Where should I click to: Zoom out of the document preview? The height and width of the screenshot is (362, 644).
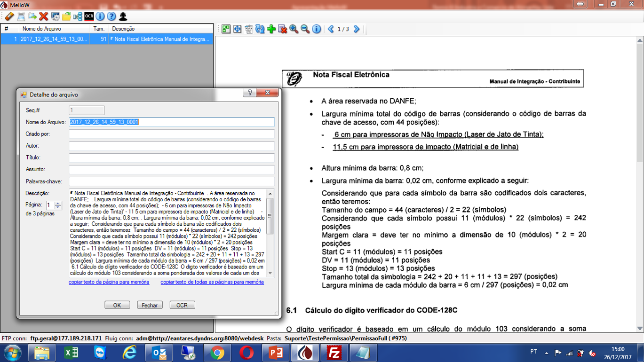[x=305, y=29]
